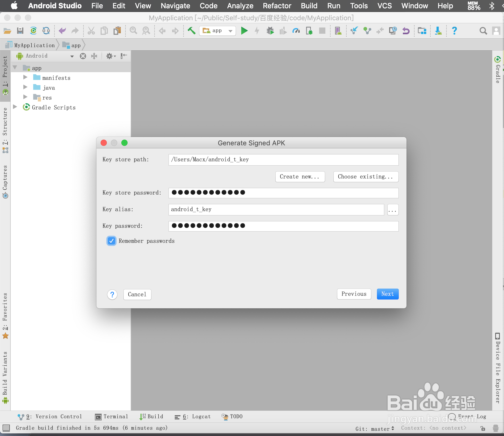Open the SDK Manager download icon
This screenshot has height=436, width=504.
click(438, 31)
